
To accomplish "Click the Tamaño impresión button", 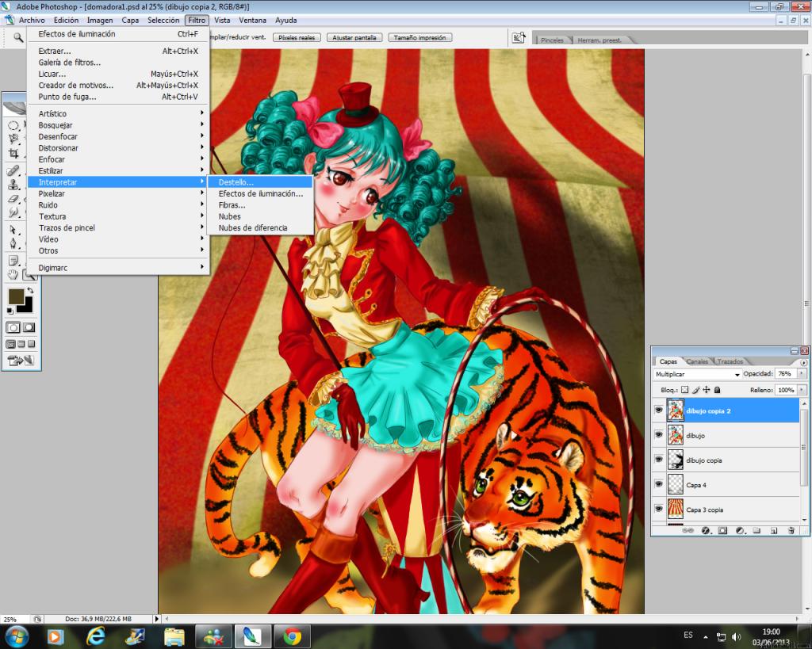I will coord(420,37).
